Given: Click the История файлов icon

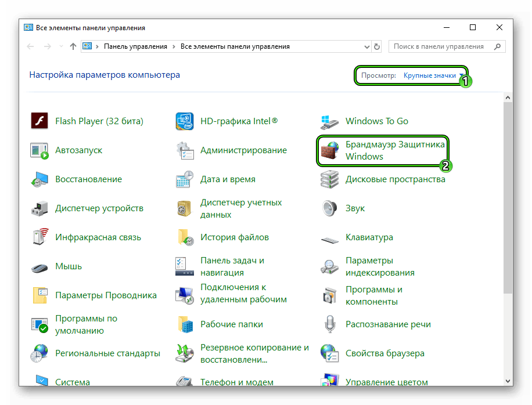Looking at the screenshot, I should pos(185,237).
